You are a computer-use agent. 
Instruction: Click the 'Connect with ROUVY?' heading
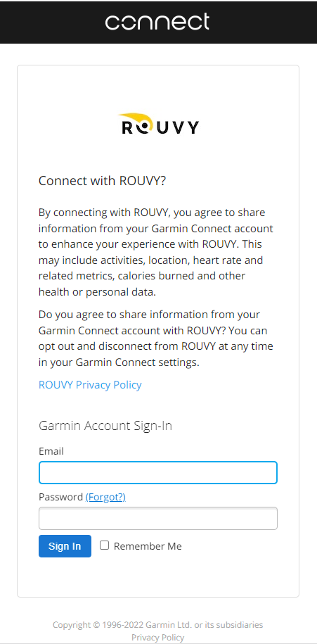tap(102, 181)
